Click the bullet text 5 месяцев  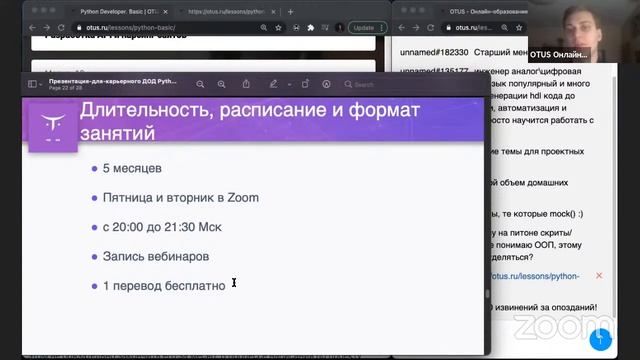coord(132,168)
